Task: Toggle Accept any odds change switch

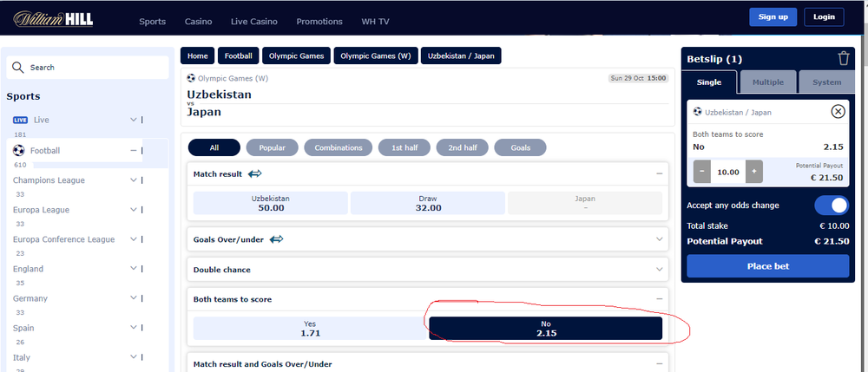Action: (x=832, y=206)
